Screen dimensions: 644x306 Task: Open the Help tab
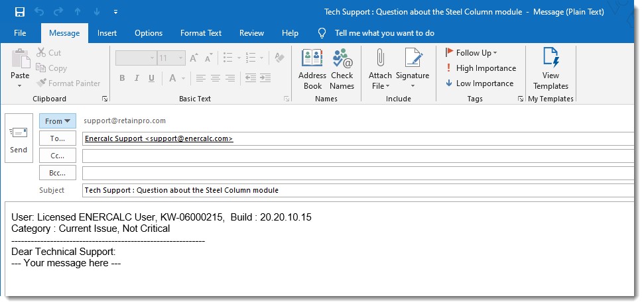pyautogui.click(x=290, y=33)
